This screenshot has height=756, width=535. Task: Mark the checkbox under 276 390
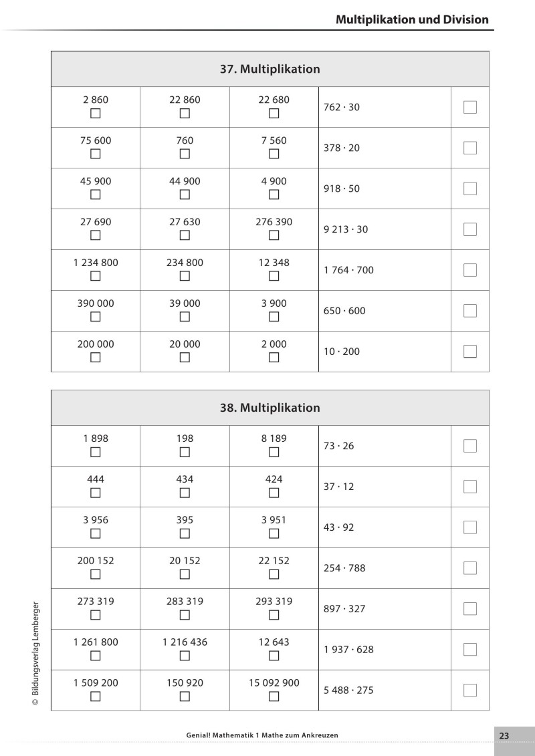[x=274, y=236]
